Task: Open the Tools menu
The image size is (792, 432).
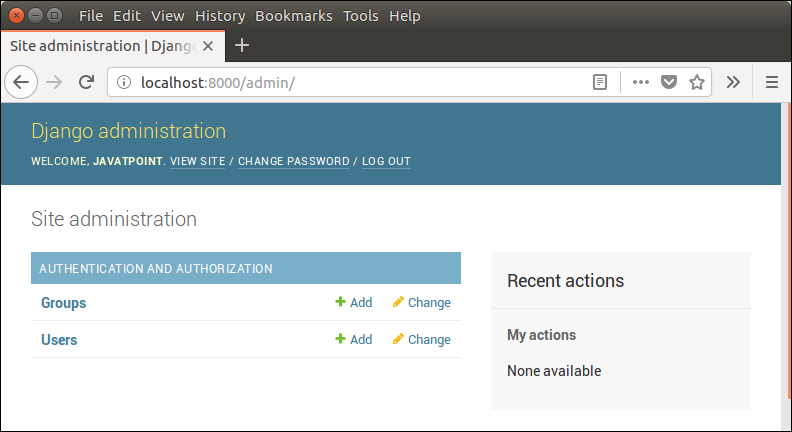Action: (361, 16)
